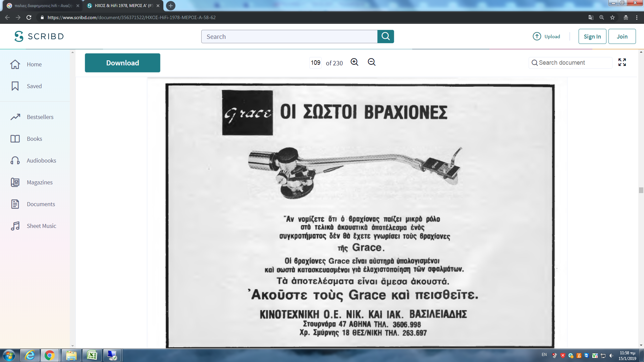This screenshot has height=362, width=644.
Task: Open the Bestsellers sidebar section
Action: point(40,117)
